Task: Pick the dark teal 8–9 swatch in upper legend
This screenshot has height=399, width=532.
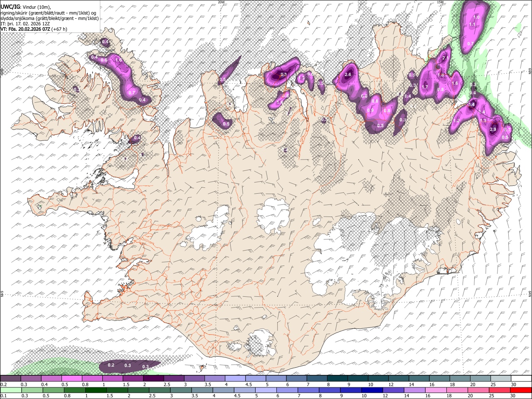Action: (337, 379)
